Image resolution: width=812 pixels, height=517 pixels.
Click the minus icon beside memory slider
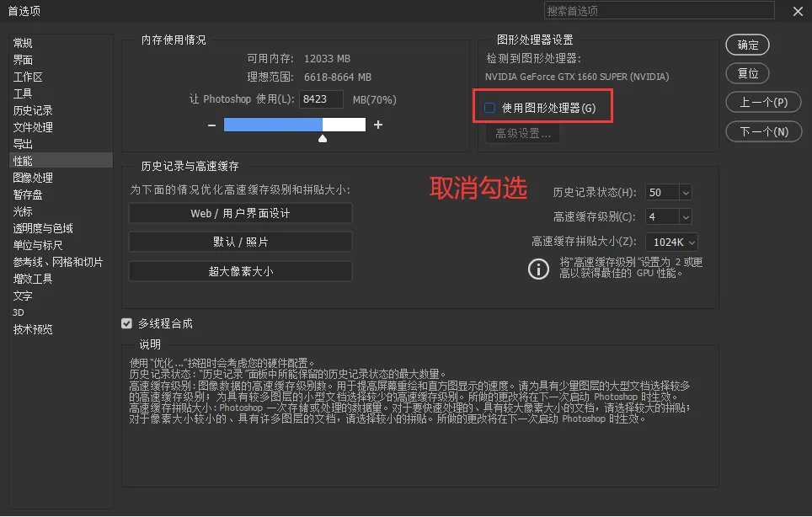[211, 125]
